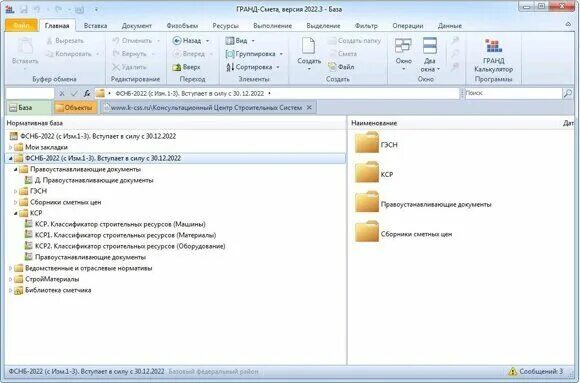The width and height of the screenshot is (580, 383).
Task: Click the Отменить undo button
Action: pyautogui.click(x=132, y=41)
